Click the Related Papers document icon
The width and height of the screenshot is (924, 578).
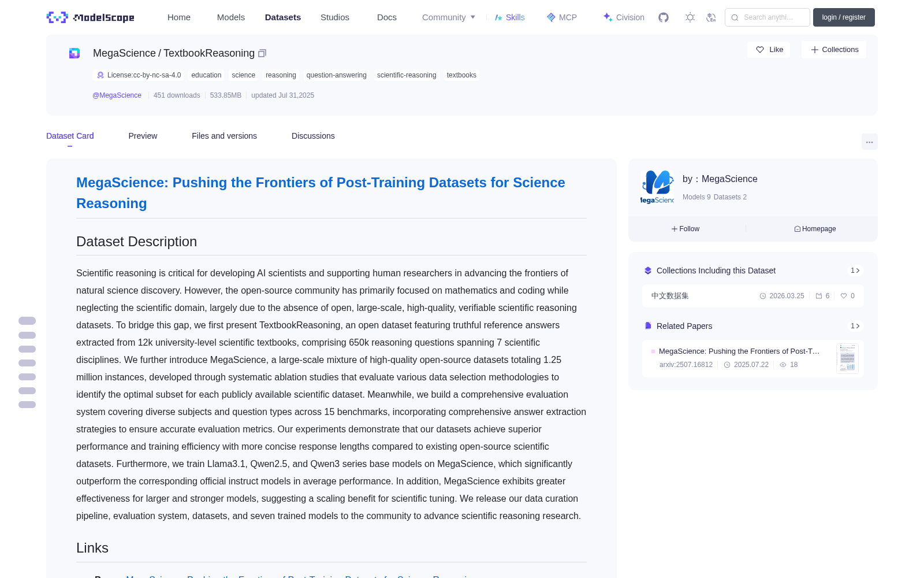point(648,326)
